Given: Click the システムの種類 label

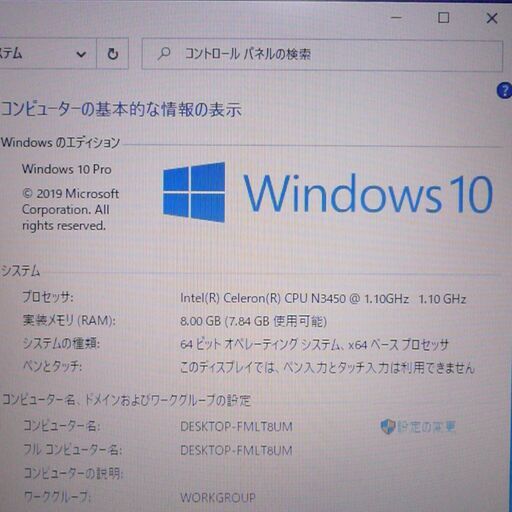Looking at the screenshot, I should [61, 343].
